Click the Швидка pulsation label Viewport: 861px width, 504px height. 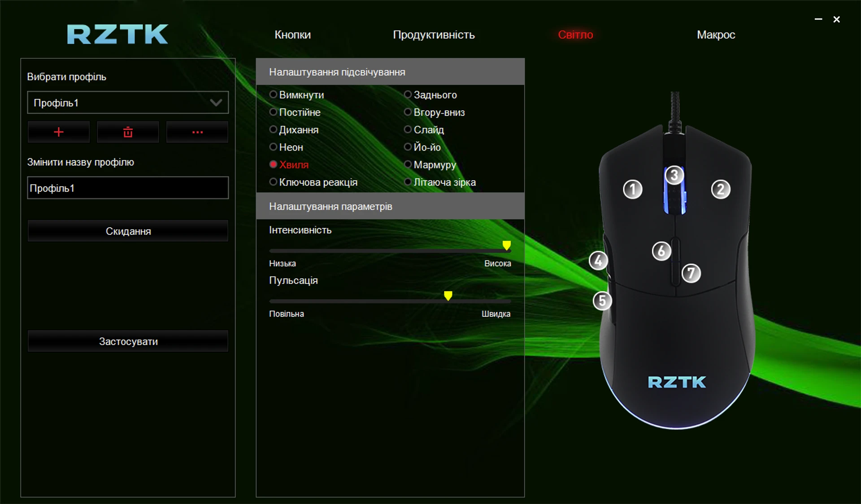tap(496, 314)
